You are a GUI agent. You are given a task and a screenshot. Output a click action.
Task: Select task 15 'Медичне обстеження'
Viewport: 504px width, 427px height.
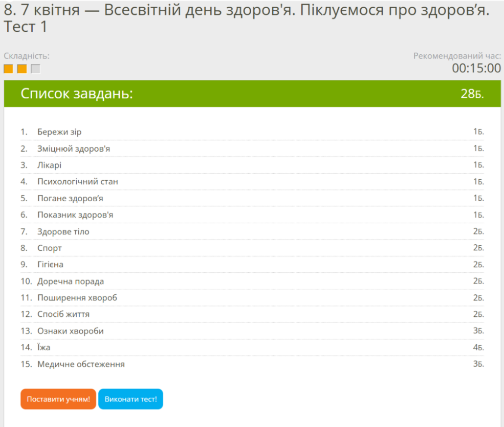(81, 365)
